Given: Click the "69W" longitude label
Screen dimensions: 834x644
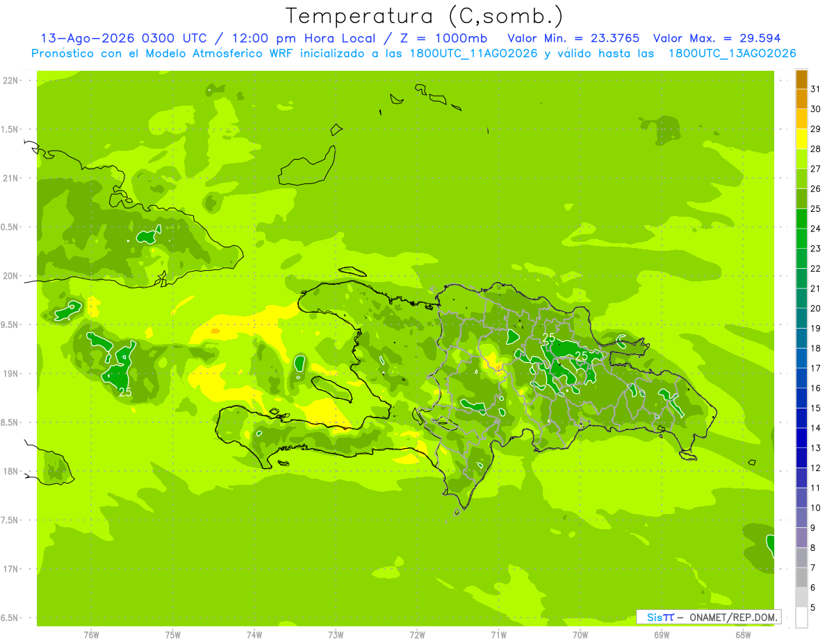Looking at the screenshot, I should [x=662, y=635].
